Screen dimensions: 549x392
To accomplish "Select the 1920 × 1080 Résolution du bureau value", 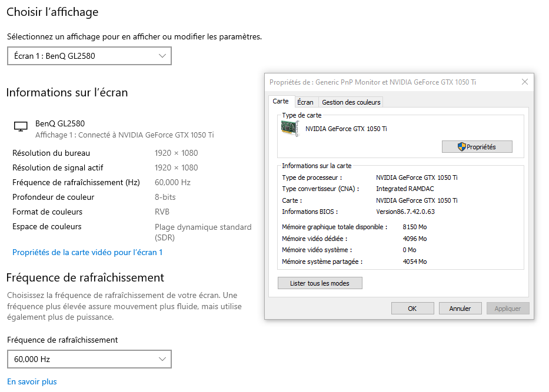I will click(176, 153).
